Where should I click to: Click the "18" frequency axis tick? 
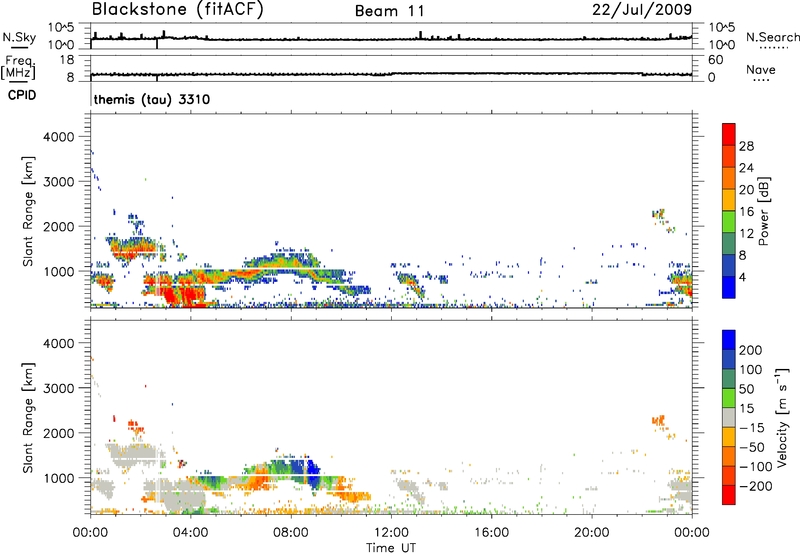pyautogui.click(x=67, y=60)
